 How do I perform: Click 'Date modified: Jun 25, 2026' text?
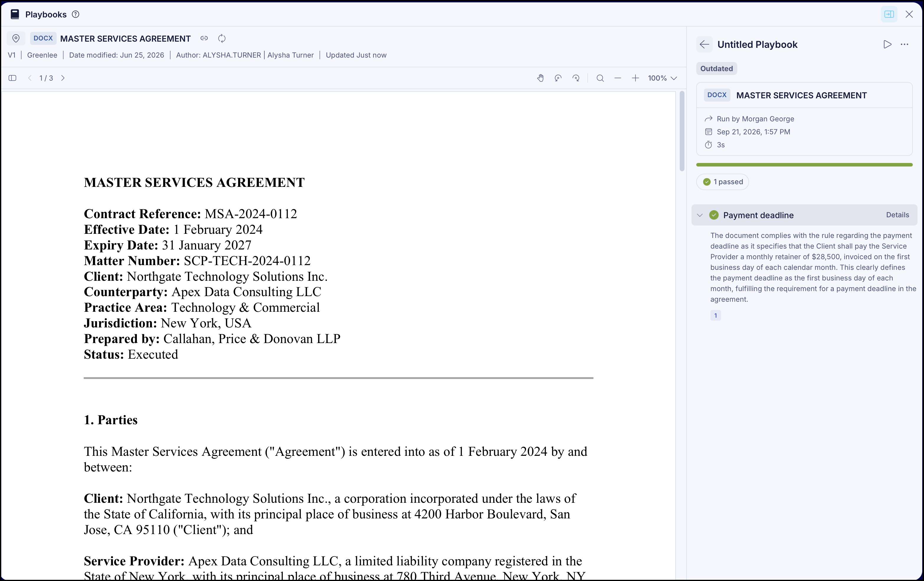click(116, 55)
